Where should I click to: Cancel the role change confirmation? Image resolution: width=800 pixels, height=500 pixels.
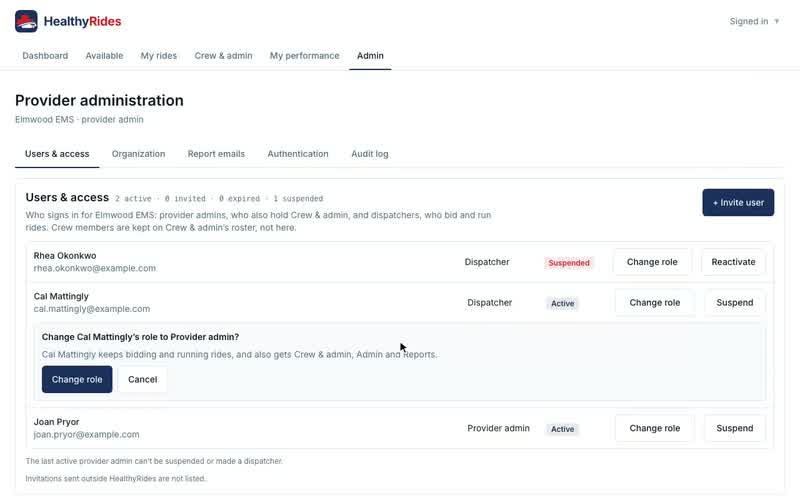click(x=142, y=380)
